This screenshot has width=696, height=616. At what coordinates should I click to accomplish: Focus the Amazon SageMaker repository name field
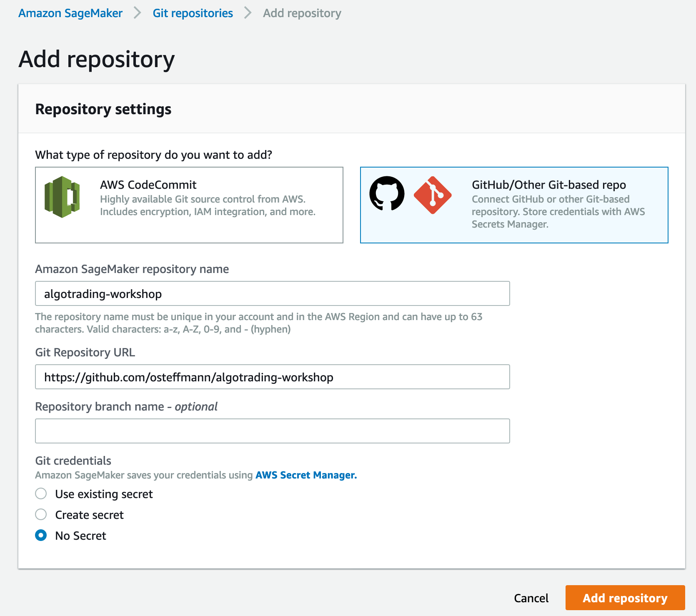coord(273,293)
